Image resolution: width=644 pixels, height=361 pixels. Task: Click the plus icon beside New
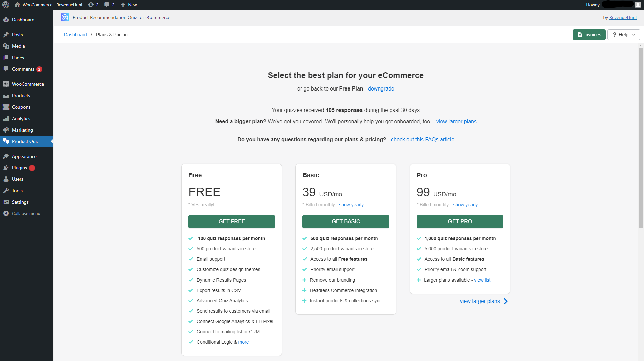[x=123, y=5]
